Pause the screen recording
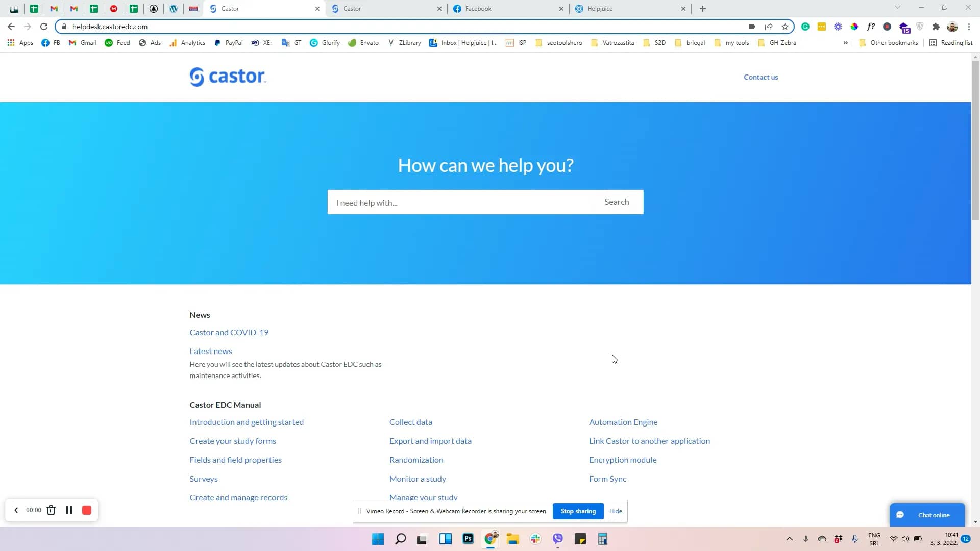The height and width of the screenshot is (551, 980). coord(69,510)
